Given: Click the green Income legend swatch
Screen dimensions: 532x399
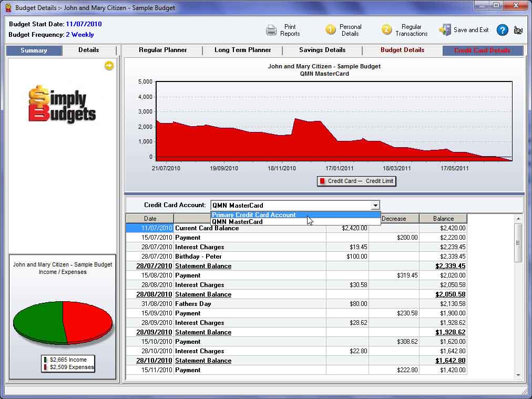Looking at the screenshot, I should (45, 360).
